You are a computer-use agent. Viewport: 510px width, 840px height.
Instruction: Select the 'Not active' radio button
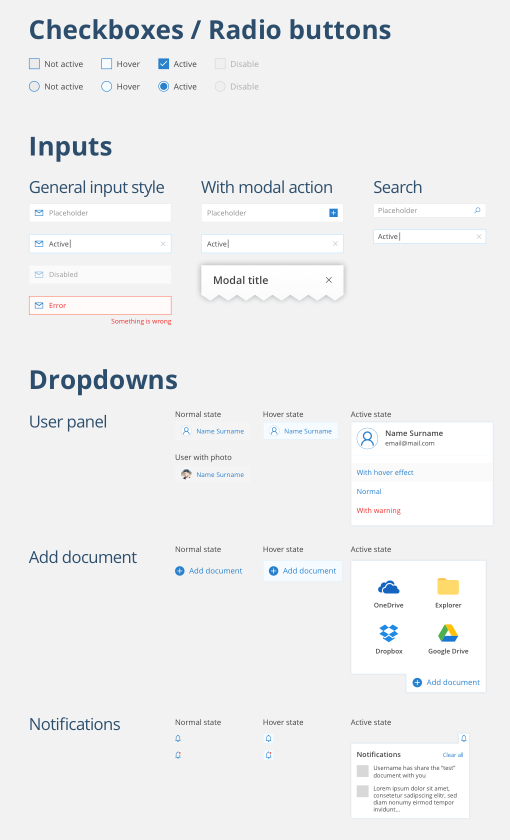(x=34, y=86)
